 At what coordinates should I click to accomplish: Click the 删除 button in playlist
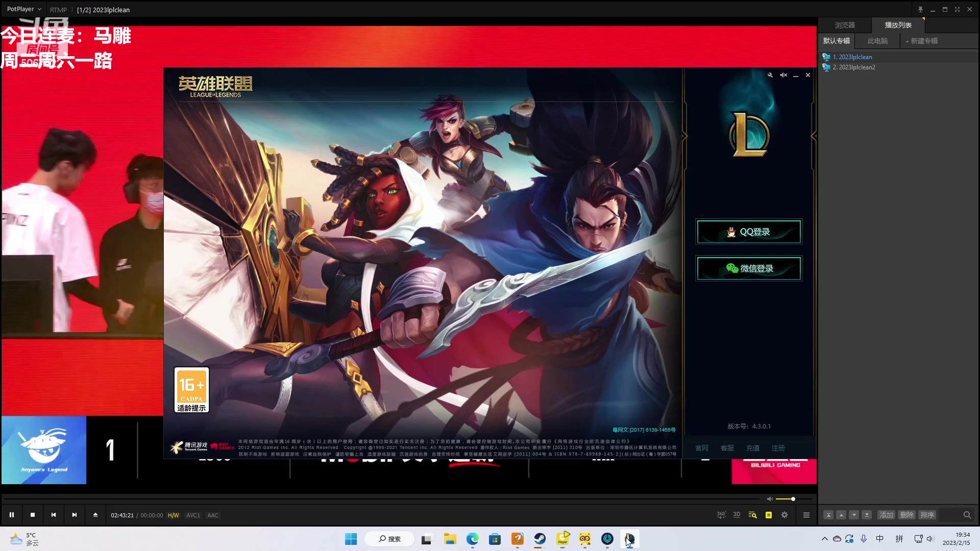tap(907, 515)
